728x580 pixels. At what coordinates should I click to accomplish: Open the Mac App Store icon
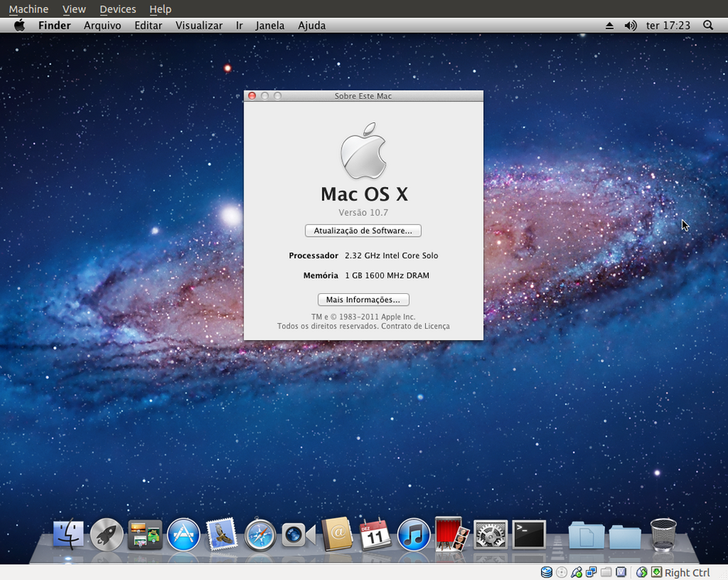click(x=184, y=534)
